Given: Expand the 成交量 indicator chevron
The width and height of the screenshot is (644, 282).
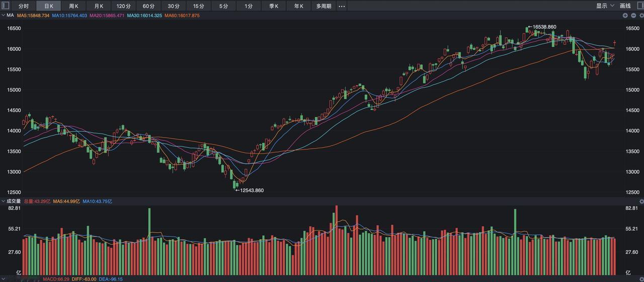Looking at the screenshot, I should (x=3, y=201).
